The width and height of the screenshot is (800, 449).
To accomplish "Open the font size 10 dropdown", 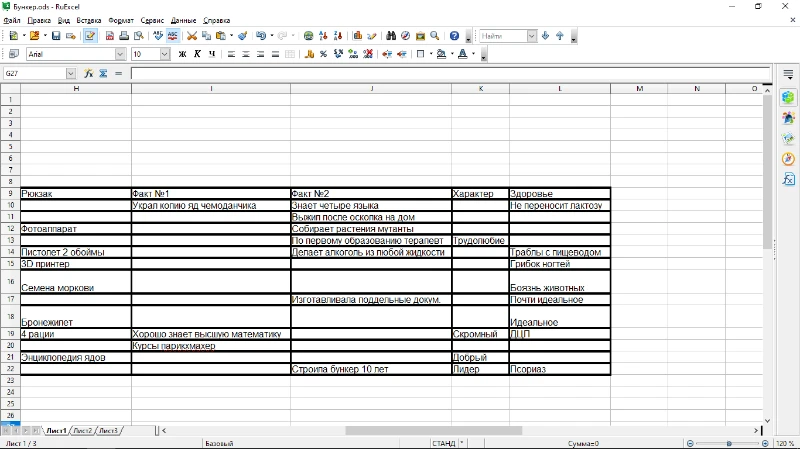I will click(164, 54).
